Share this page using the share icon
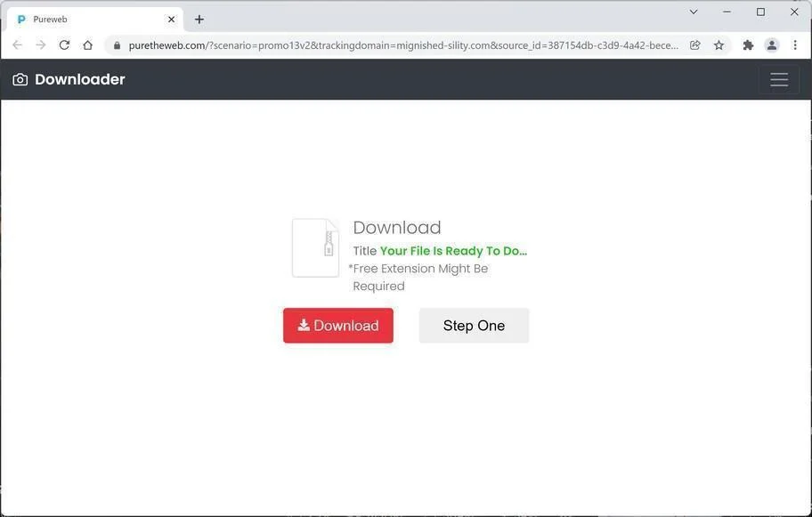 coord(695,45)
